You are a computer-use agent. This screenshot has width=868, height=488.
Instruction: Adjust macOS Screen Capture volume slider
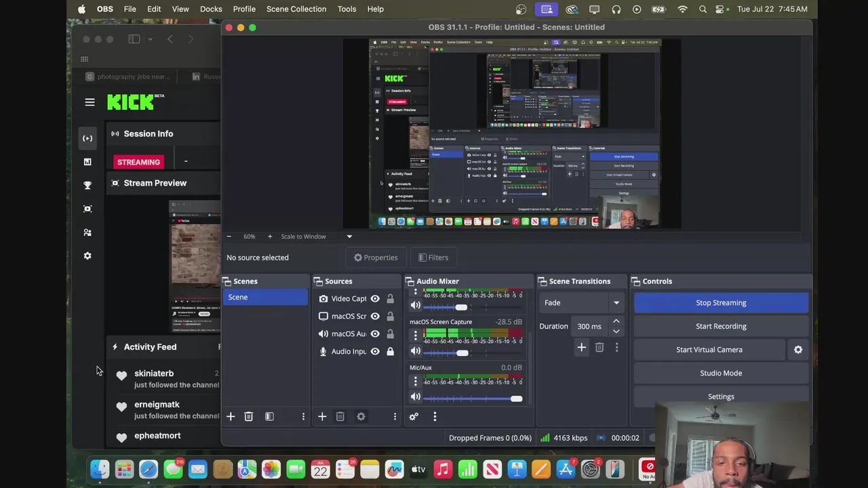tap(462, 352)
